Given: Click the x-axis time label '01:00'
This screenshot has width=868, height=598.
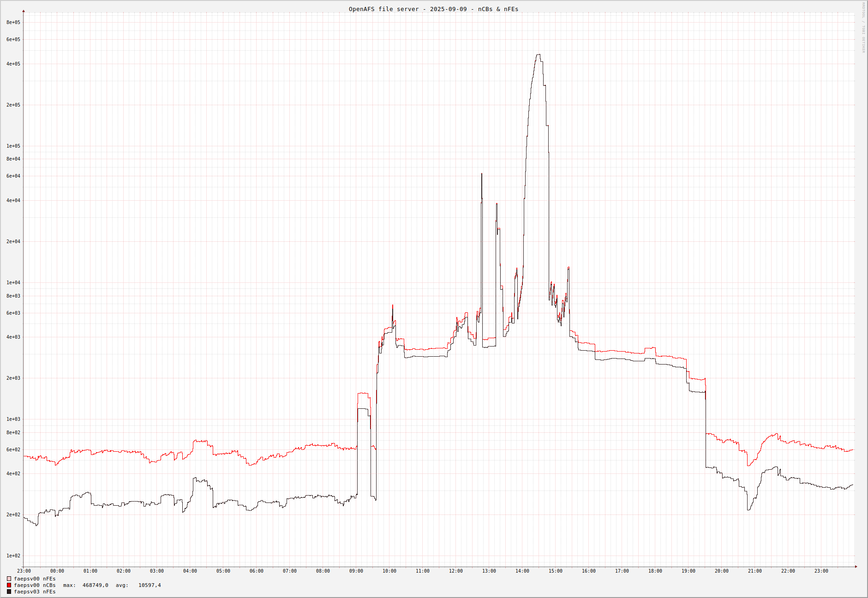Looking at the screenshot, I should pyautogui.click(x=90, y=571).
